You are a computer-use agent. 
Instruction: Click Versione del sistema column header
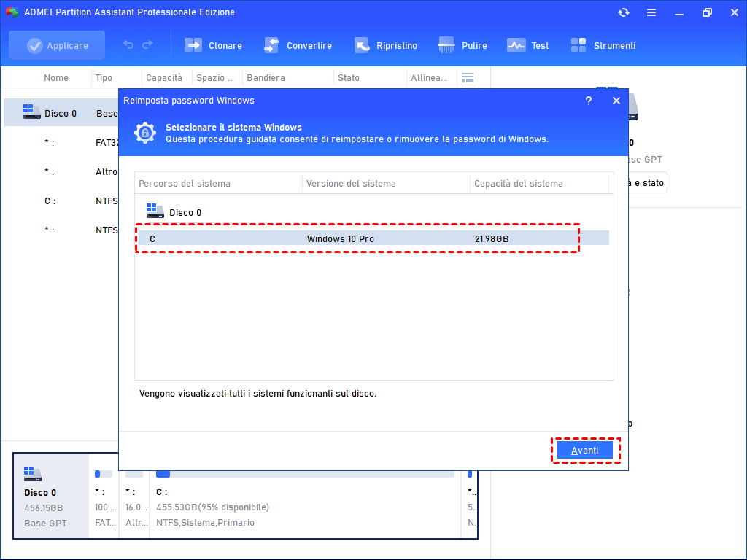point(351,183)
